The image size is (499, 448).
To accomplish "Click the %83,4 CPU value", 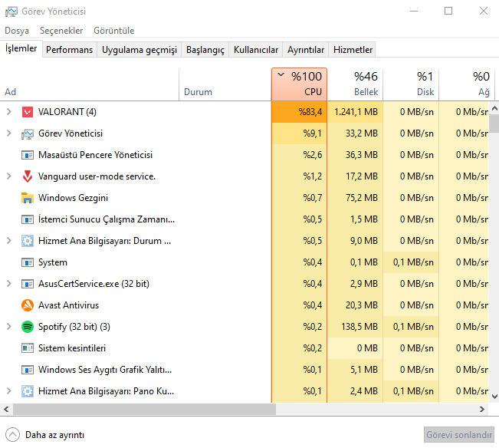I will click(x=310, y=112).
